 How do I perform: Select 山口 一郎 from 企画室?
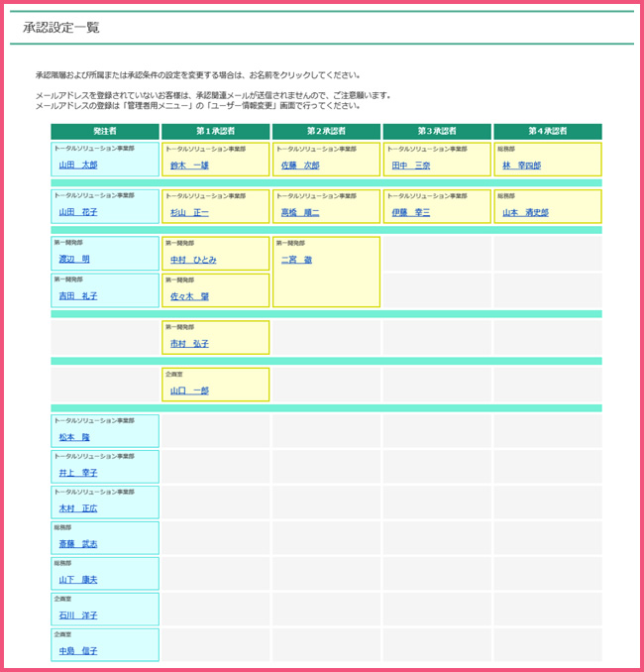tap(189, 391)
